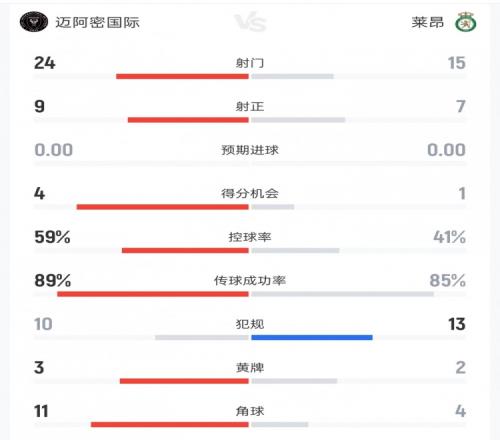The height and width of the screenshot is (440, 500).
Task: Select the 射正 shots on target label
Action: point(250,106)
